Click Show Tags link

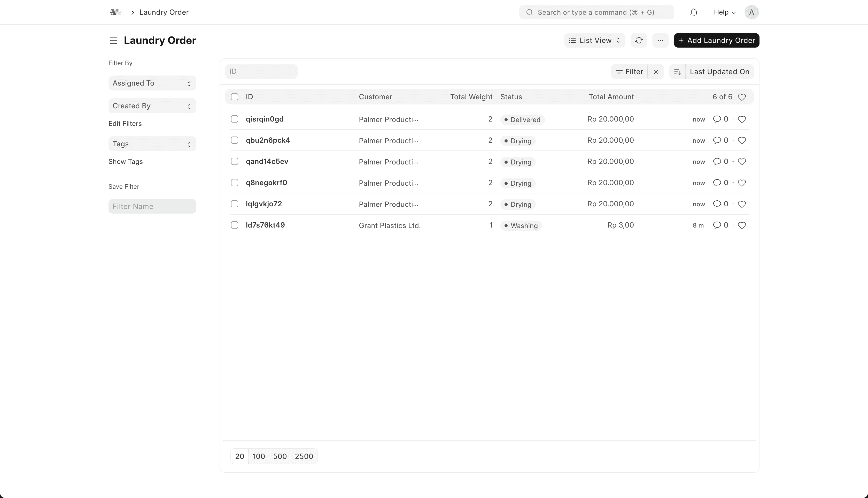point(125,161)
